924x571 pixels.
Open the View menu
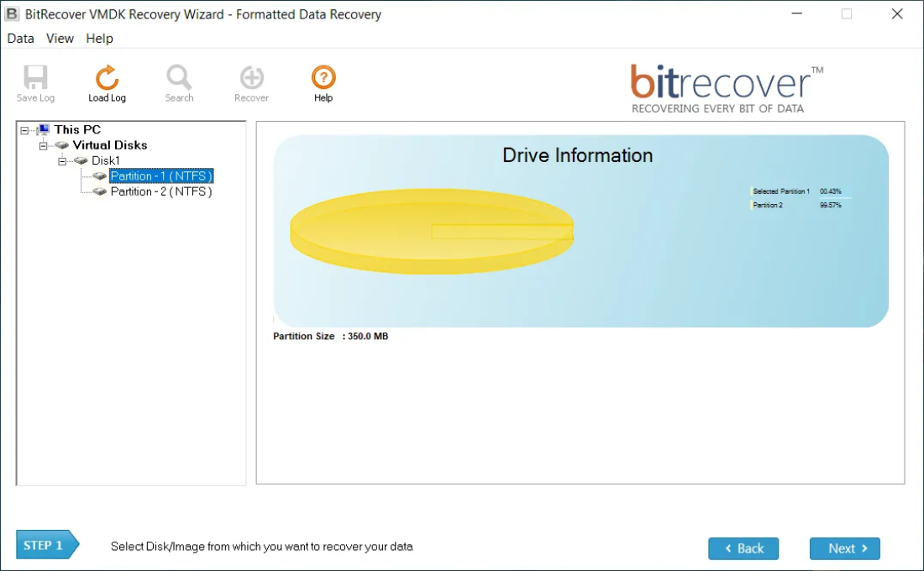click(x=59, y=38)
